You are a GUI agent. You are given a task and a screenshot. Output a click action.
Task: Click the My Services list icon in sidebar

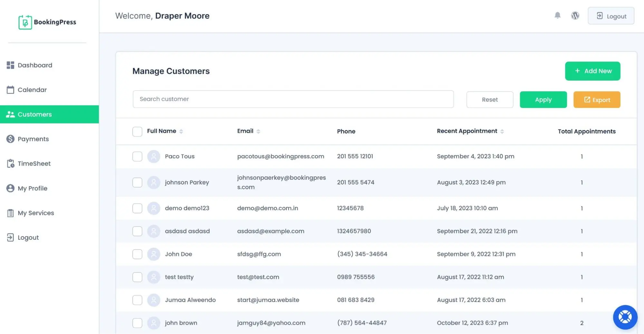10,213
